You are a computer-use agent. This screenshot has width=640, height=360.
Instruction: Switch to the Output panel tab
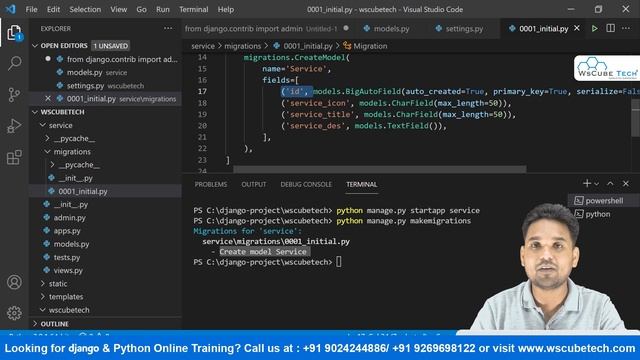coord(253,184)
